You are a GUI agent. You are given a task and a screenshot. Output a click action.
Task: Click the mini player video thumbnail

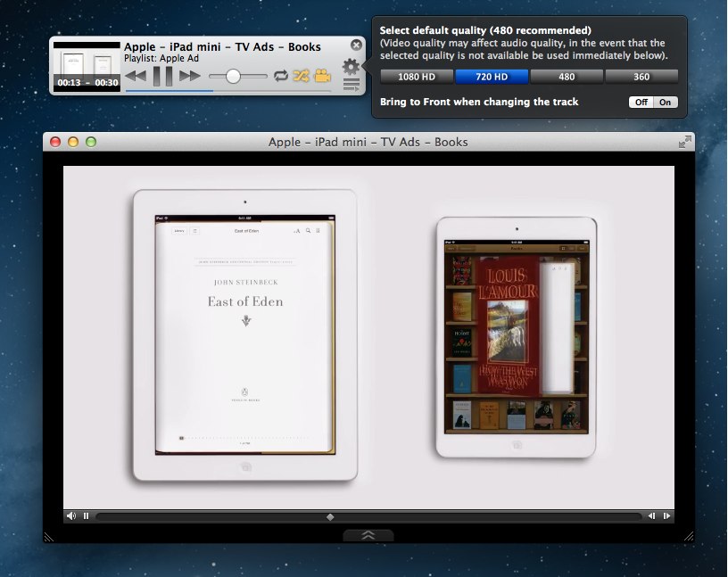pos(87,66)
